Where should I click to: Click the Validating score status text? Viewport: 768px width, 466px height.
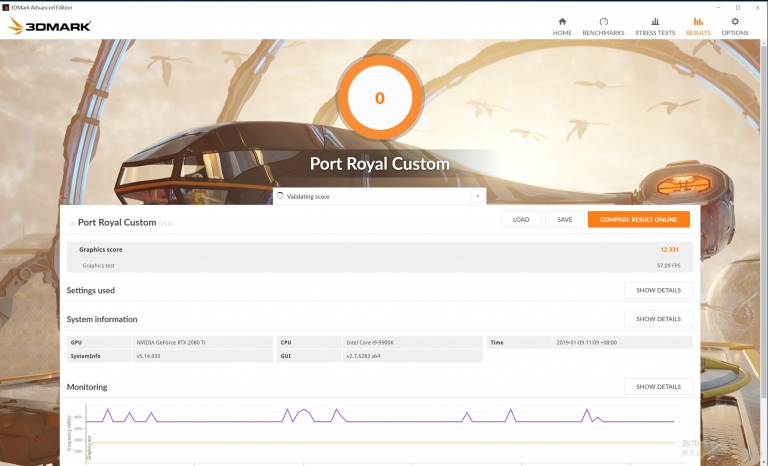[308, 196]
